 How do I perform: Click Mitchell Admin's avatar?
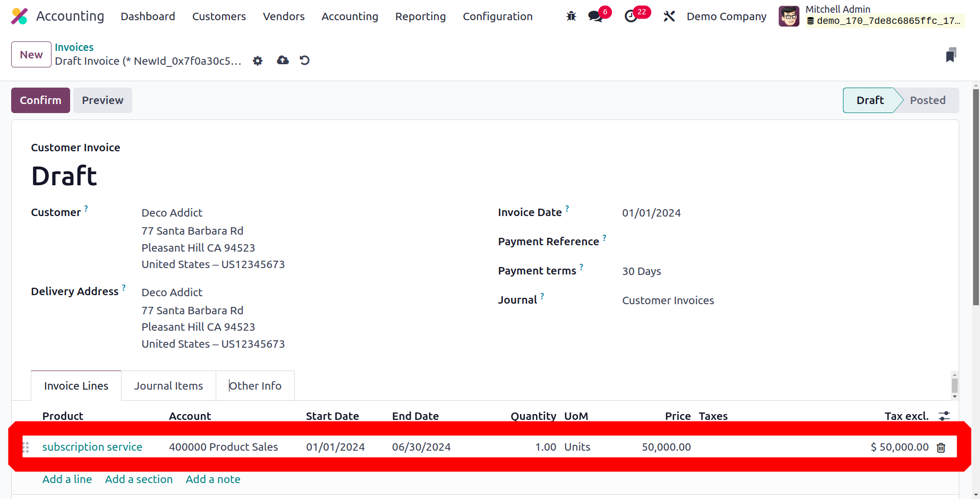point(789,16)
